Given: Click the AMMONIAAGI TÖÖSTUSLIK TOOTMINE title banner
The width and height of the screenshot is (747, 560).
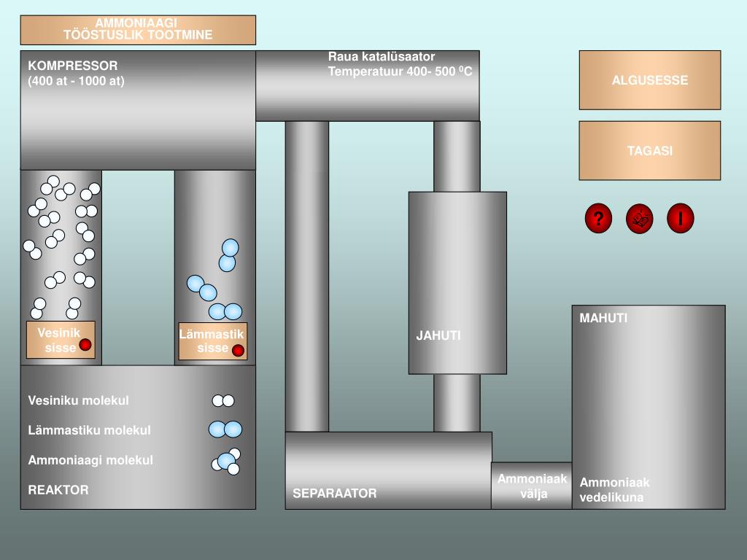Looking at the screenshot, I should [138, 29].
